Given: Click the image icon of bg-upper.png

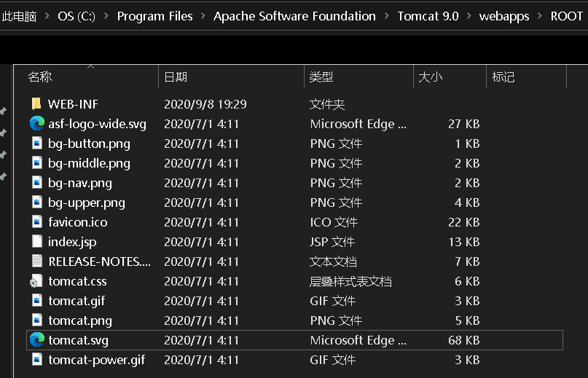Looking at the screenshot, I should coord(36,202).
